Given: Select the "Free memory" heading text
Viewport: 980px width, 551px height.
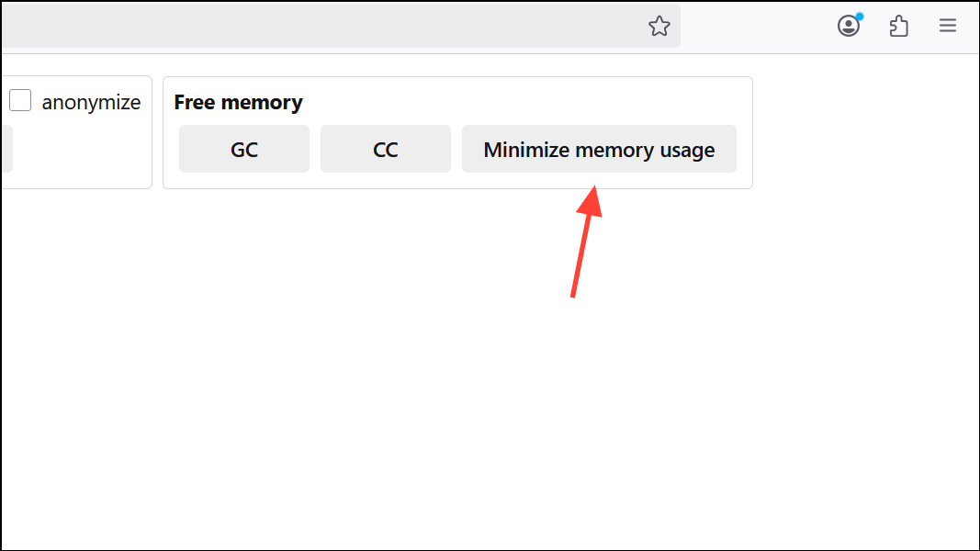Looking at the screenshot, I should coord(238,102).
